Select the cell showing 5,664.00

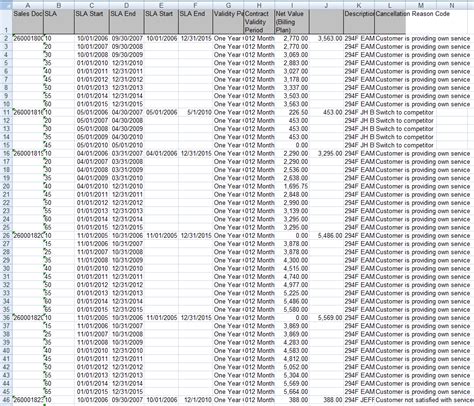292,392
